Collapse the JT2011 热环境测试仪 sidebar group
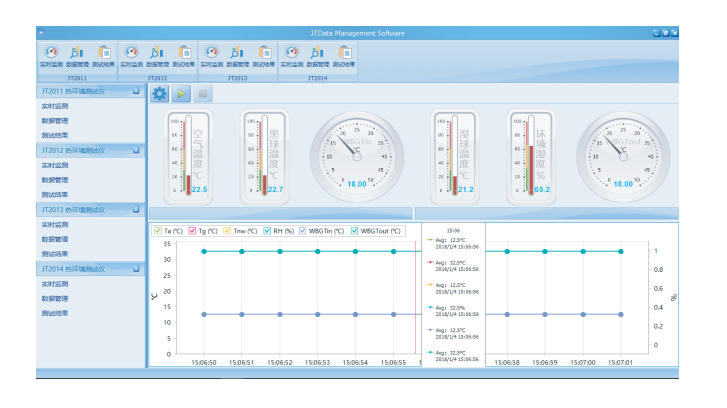 tap(136, 91)
